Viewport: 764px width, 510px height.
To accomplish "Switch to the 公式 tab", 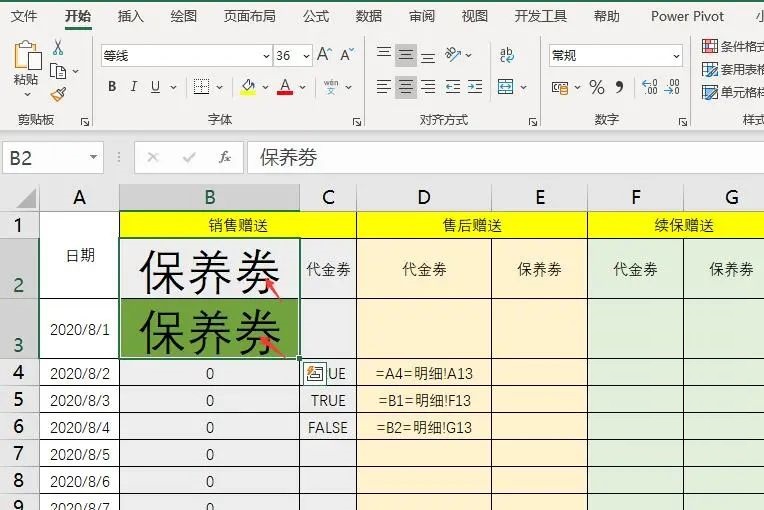I will [316, 17].
